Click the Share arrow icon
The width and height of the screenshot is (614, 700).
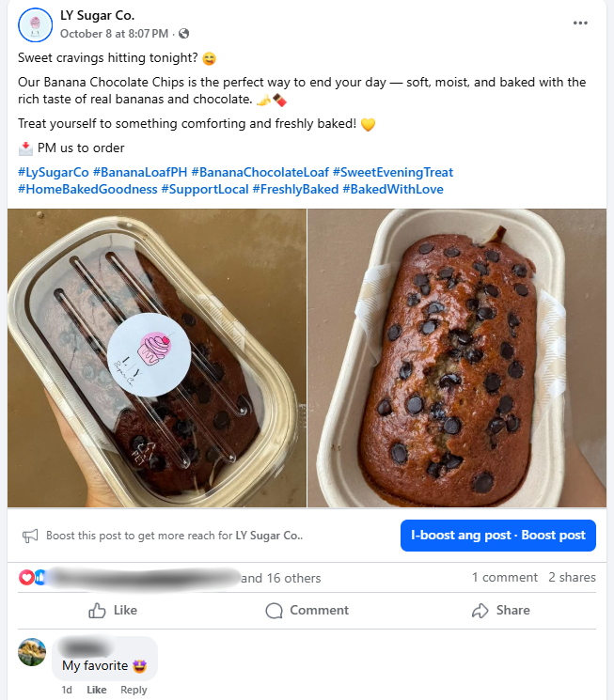480,611
